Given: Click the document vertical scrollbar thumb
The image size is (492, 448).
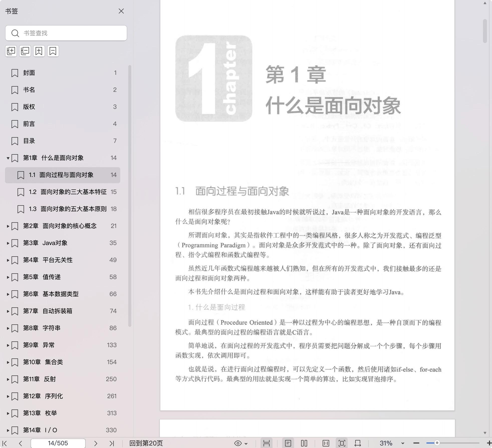Looking at the screenshot, I should 485,31.
